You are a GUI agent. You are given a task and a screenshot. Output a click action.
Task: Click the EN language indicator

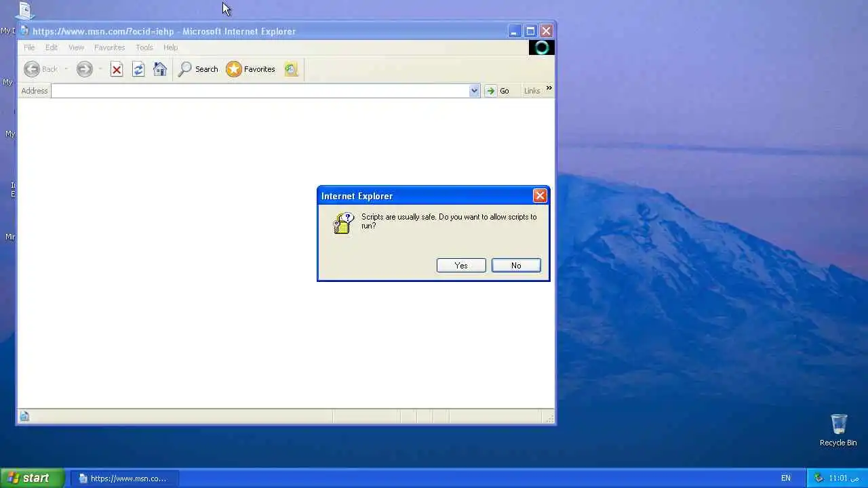pyautogui.click(x=785, y=478)
